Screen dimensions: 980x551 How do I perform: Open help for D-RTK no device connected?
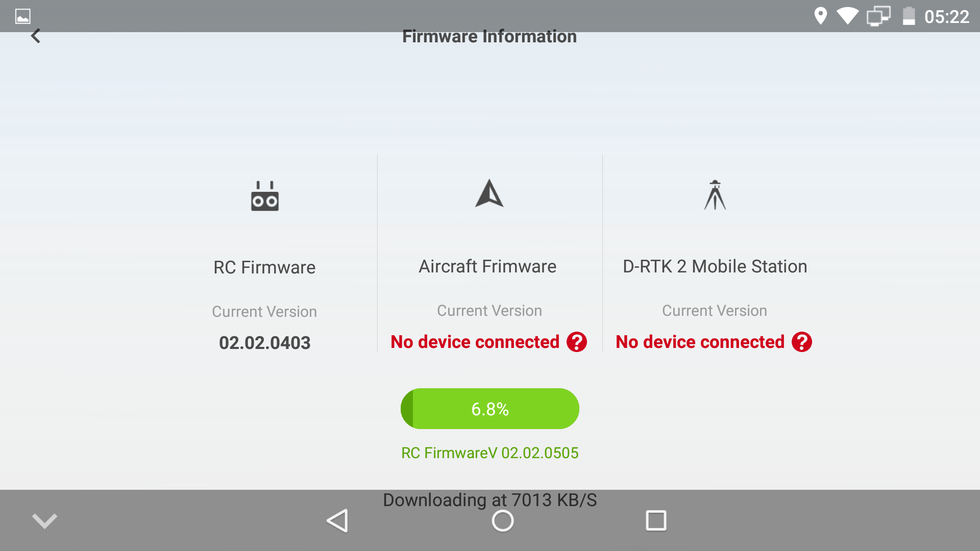pos(802,342)
